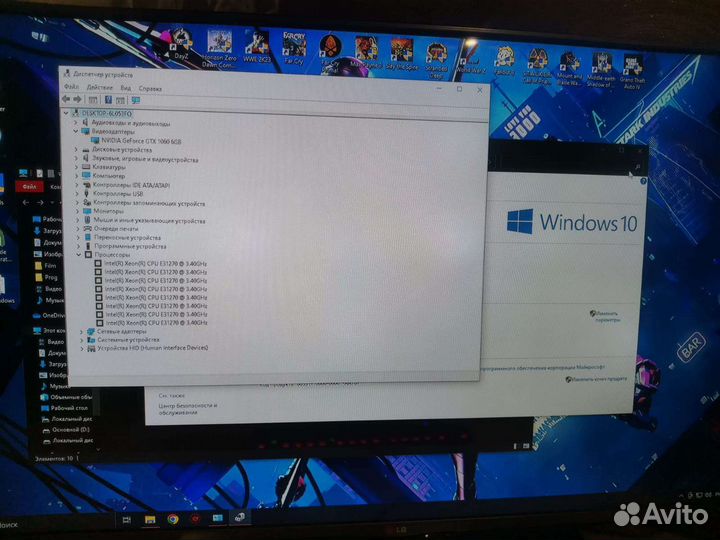This screenshot has height=540, width=720.
Task: Select the Программные устройства row
Action: [126, 246]
